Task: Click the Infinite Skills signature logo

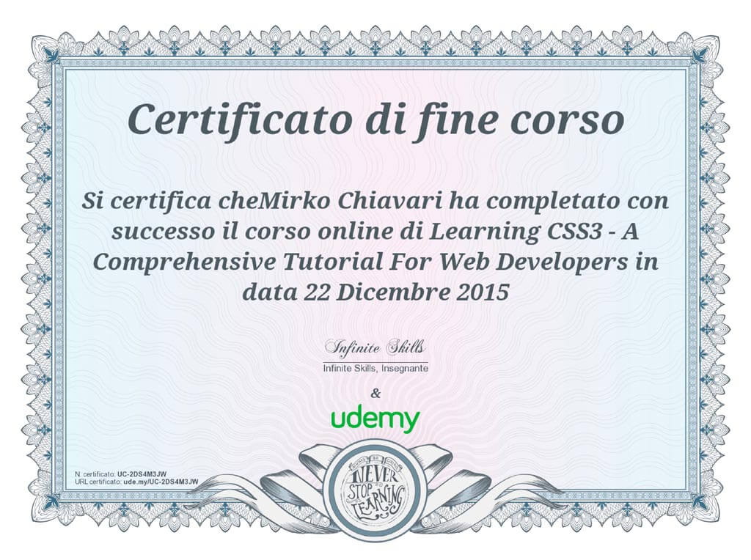Action: [375, 347]
